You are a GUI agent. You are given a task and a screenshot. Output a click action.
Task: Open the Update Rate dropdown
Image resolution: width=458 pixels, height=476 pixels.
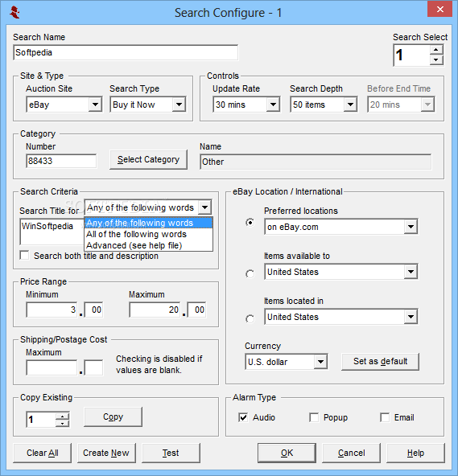click(273, 105)
